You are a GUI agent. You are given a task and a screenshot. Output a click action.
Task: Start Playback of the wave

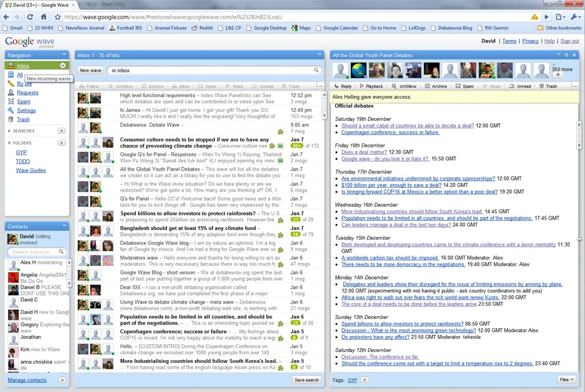click(x=371, y=86)
